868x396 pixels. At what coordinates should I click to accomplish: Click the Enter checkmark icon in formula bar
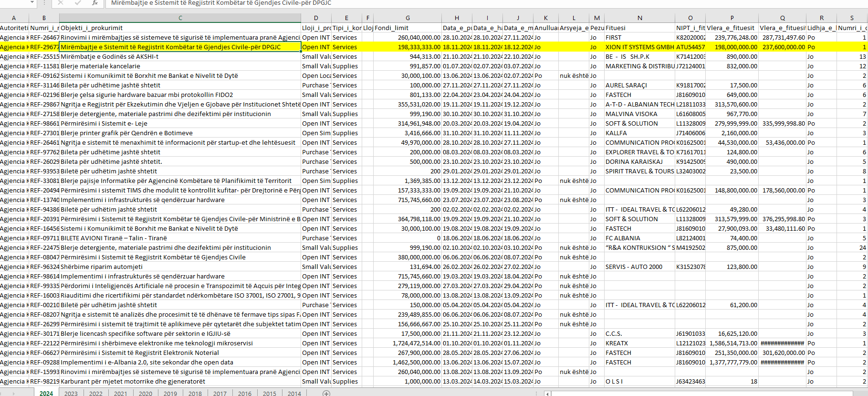78,3
